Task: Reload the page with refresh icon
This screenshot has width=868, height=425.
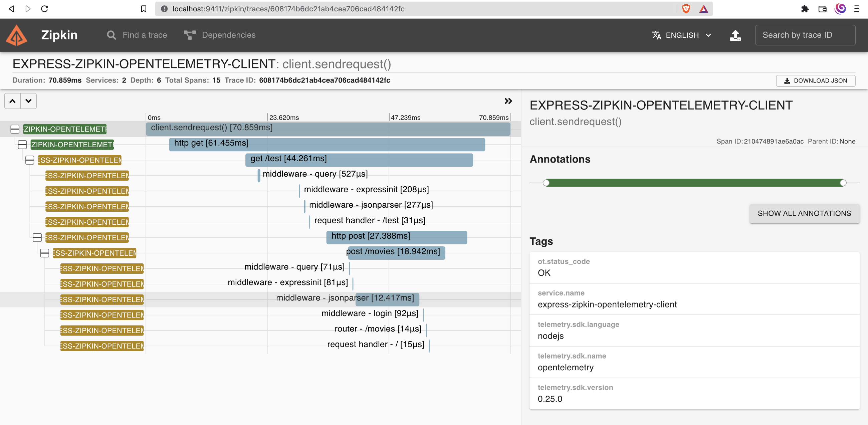Action: [x=44, y=9]
